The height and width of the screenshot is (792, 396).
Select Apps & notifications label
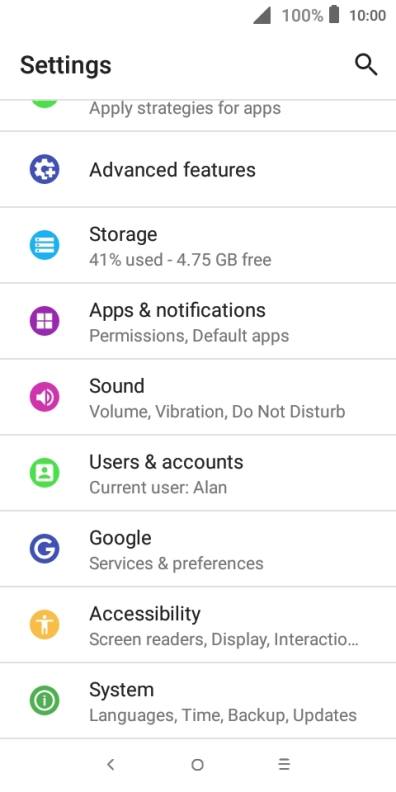coord(177,310)
